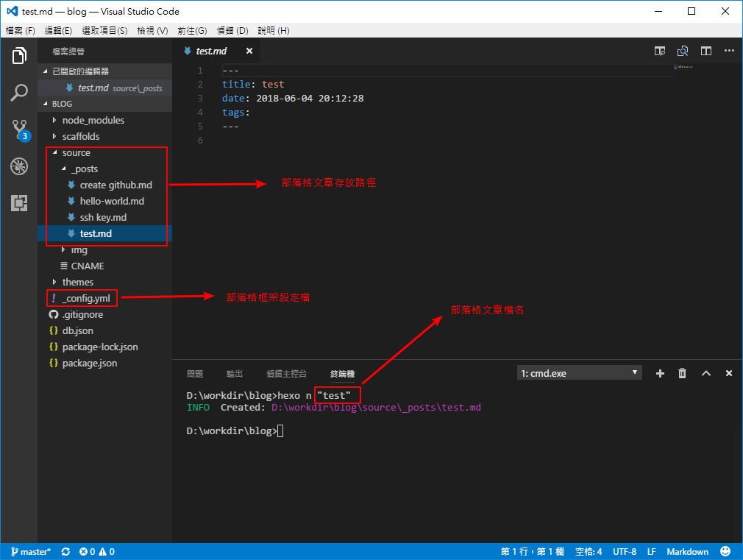
Task: Maximize the terminal panel with up chevron
Action: tap(706, 373)
